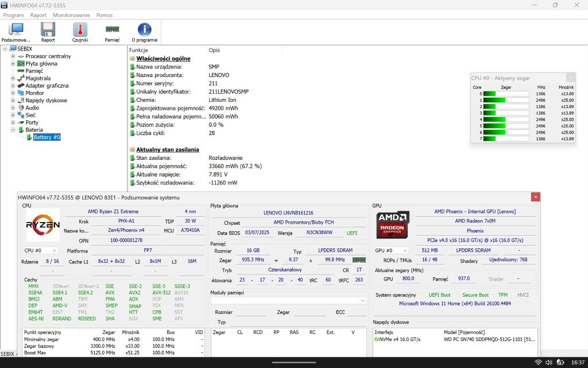The image size is (588, 368).
Task: Expand the Płyta główna node
Action: 13,63
